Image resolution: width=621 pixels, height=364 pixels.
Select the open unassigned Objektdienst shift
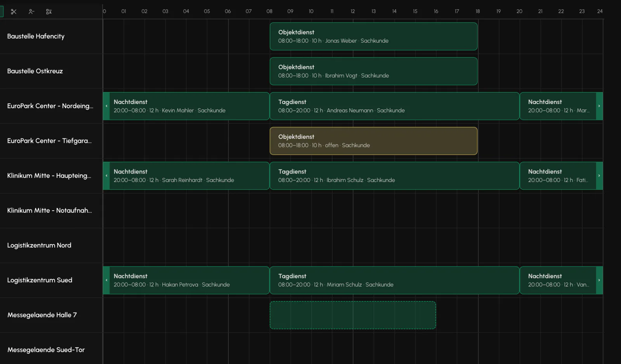pos(373,141)
